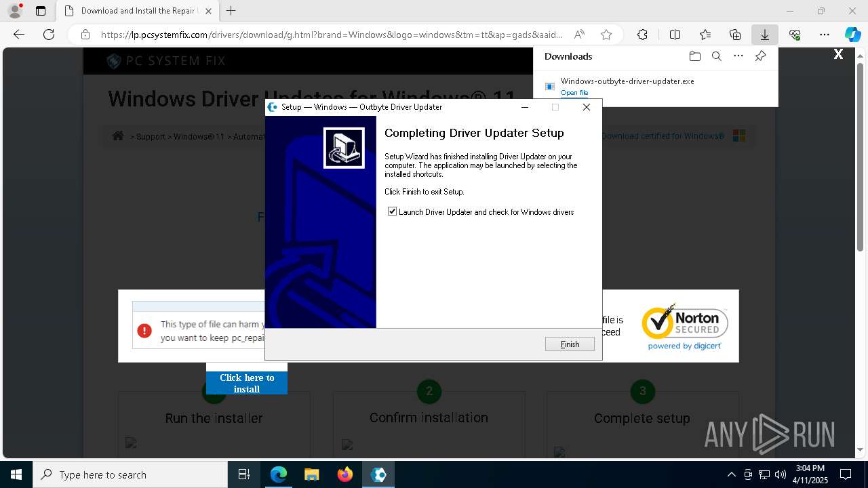This screenshot has width=868, height=488.
Task: Show hidden tray icons chevron
Action: coord(731,474)
